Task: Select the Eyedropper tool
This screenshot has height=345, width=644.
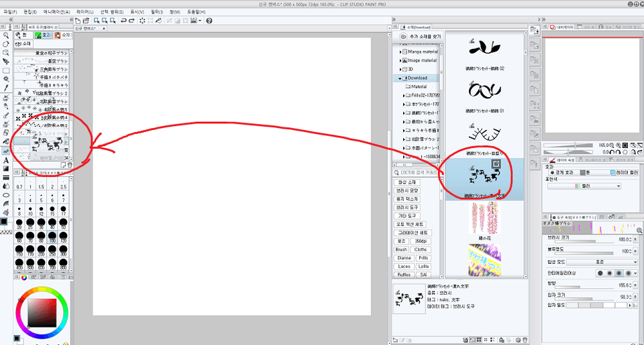Action: [6, 88]
